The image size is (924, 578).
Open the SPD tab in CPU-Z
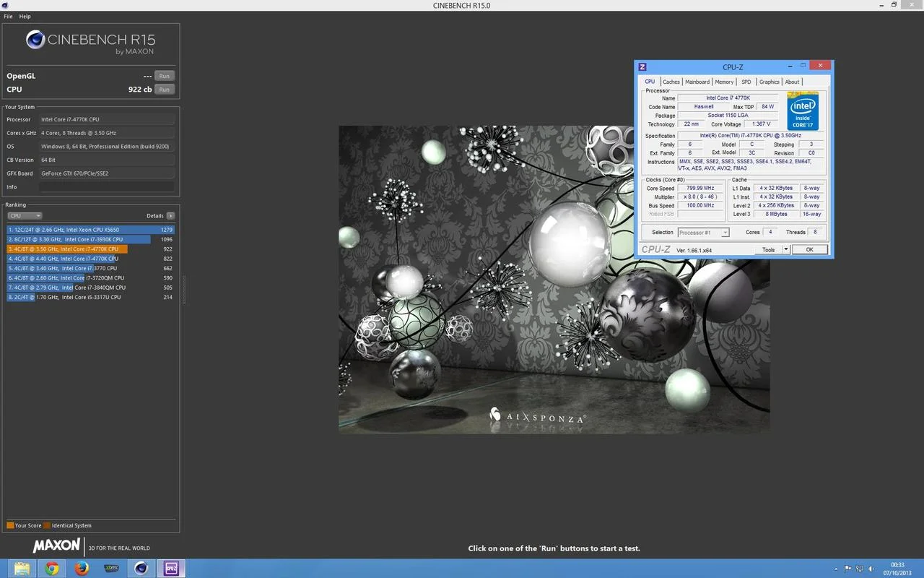click(x=746, y=82)
